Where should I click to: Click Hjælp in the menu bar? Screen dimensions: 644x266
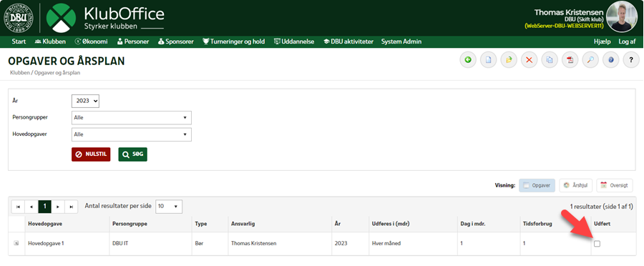tap(602, 41)
